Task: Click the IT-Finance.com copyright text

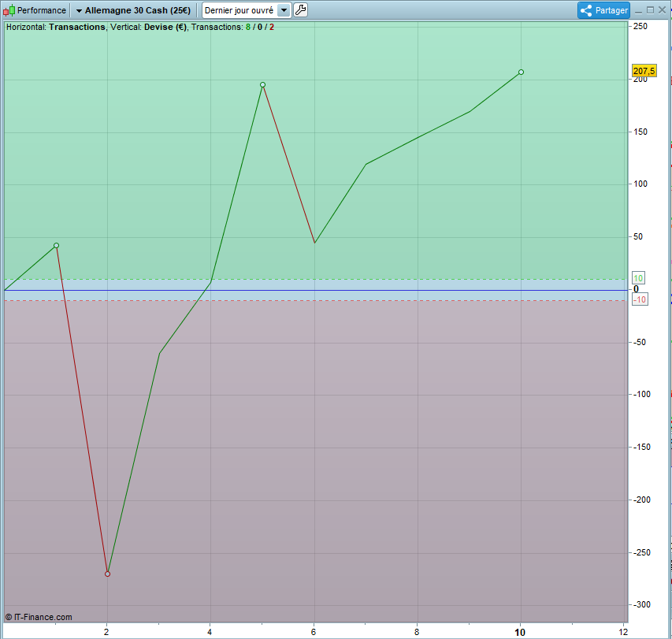Action: click(x=39, y=617)
